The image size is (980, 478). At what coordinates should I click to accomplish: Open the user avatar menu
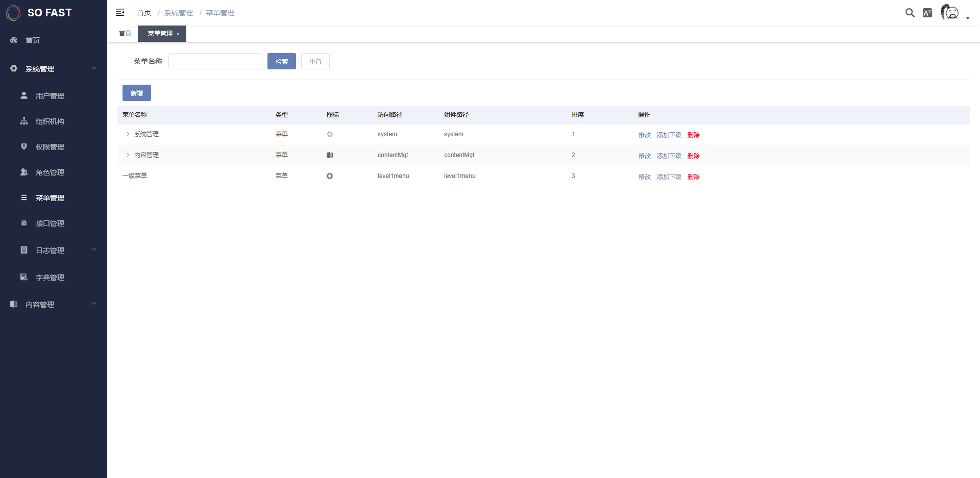[x=950, y=12]
